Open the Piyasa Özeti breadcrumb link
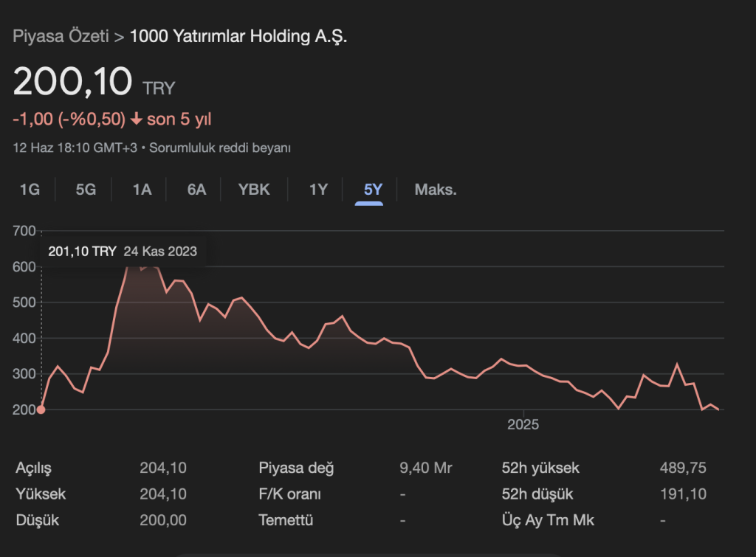Image resolution: width=756 pixels, height=557 pixels. (61, 36)
